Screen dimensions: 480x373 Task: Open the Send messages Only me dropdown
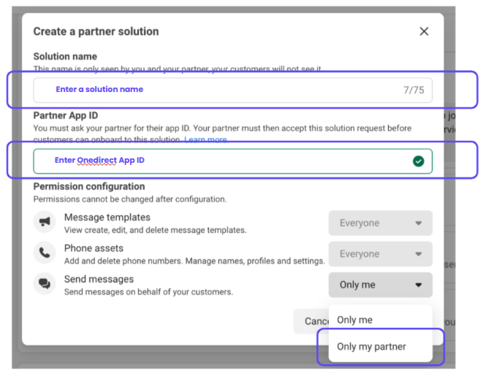coord(380,285)
